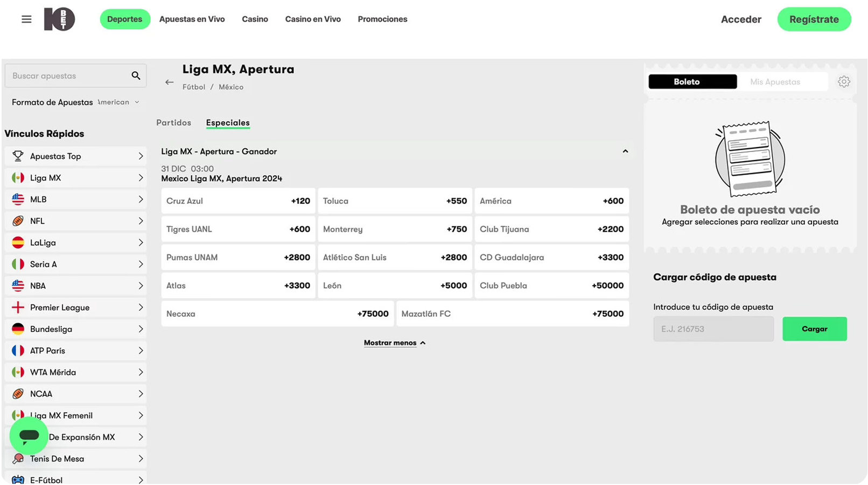Click the Seria A Italy flag icon
Screen dimensions: 868x485
[18, 264]
